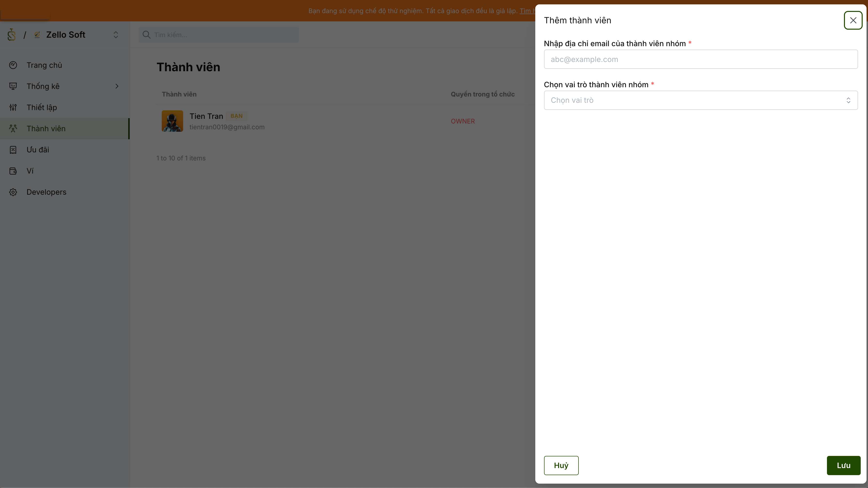Go to Thành viên menu item
Image resolution: width=868 pixels, height=488 pixels.
[x=46, y=129]
